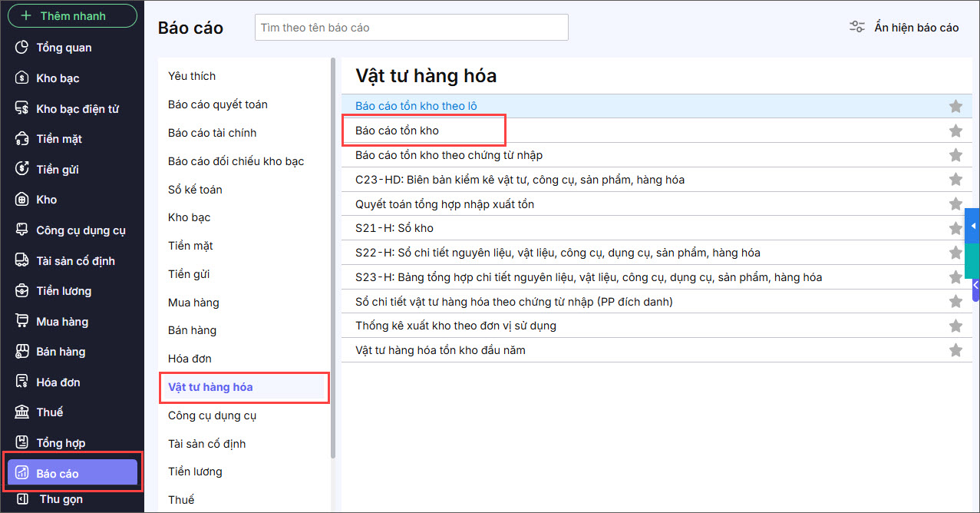Select Tiền lương report category in list
Image resolution: width=980 pixels, height=513 pixels.
(x=195, y=472)
